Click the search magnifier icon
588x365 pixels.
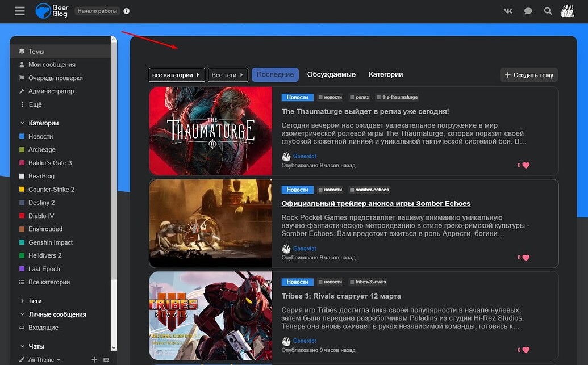click(548, 11)
